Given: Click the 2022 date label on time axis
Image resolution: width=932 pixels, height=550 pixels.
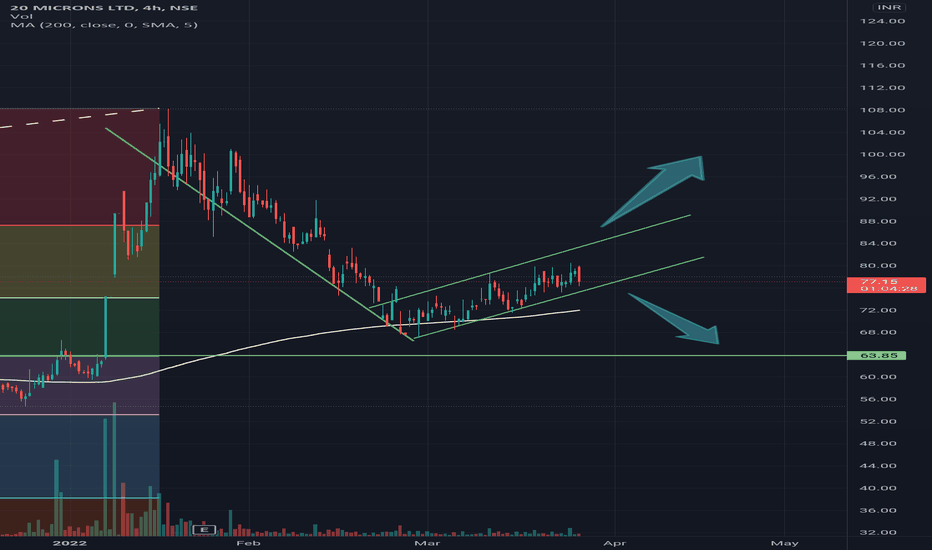Looking at the screenshot, I should (x=70, y=543).
